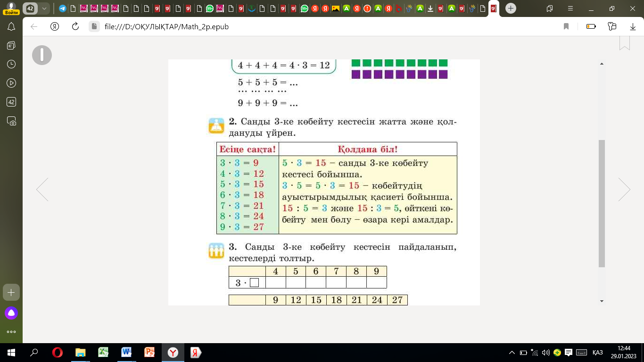Open the Action Center notifications icon
644x362 pixels.
(569, 353)
